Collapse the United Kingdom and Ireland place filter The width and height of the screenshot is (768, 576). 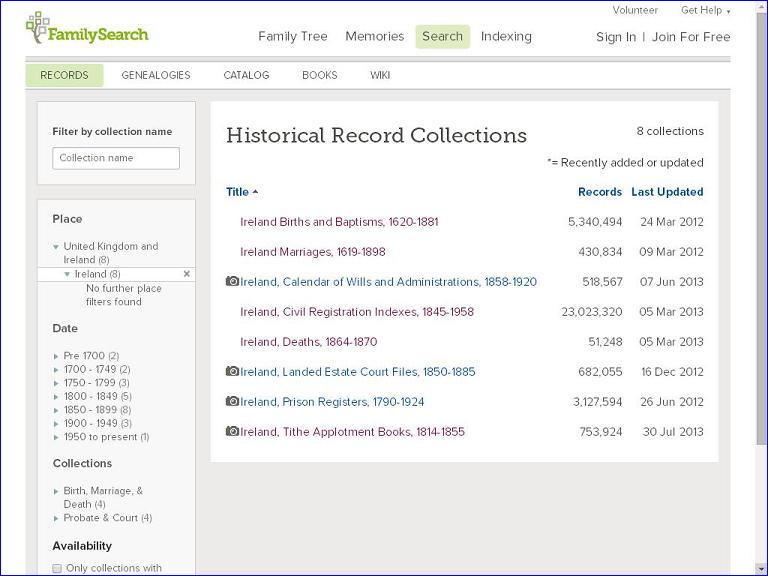tap(56, 247)
